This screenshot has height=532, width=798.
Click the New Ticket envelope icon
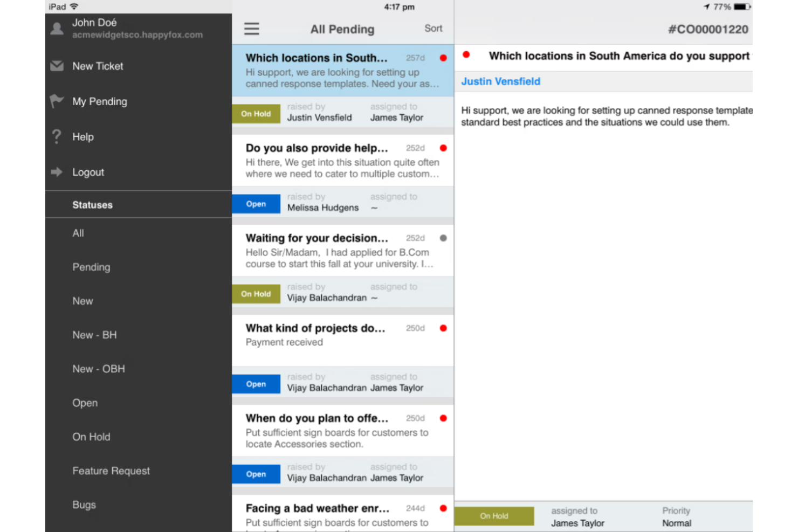(57, 66)
